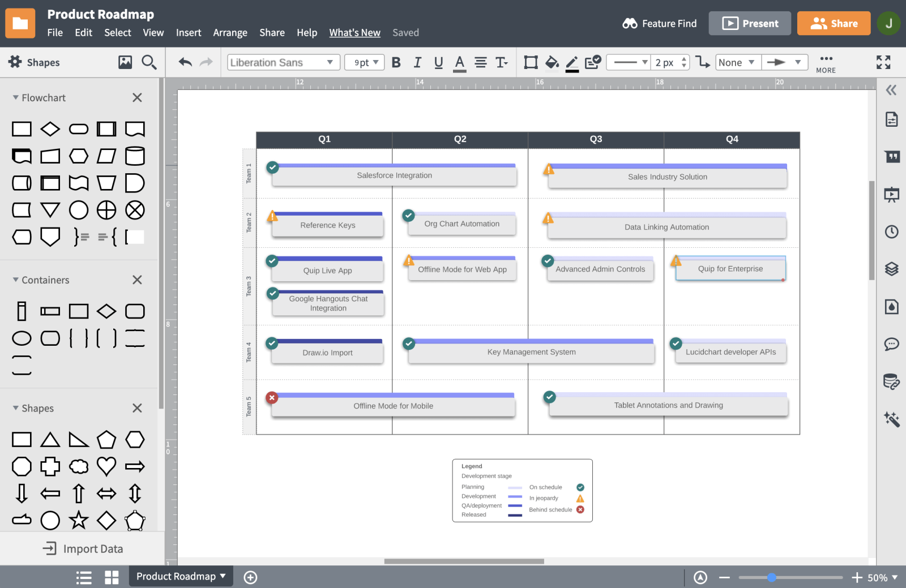Click the What's New link
Screen dimensions: 906x588
pos(354,33)
